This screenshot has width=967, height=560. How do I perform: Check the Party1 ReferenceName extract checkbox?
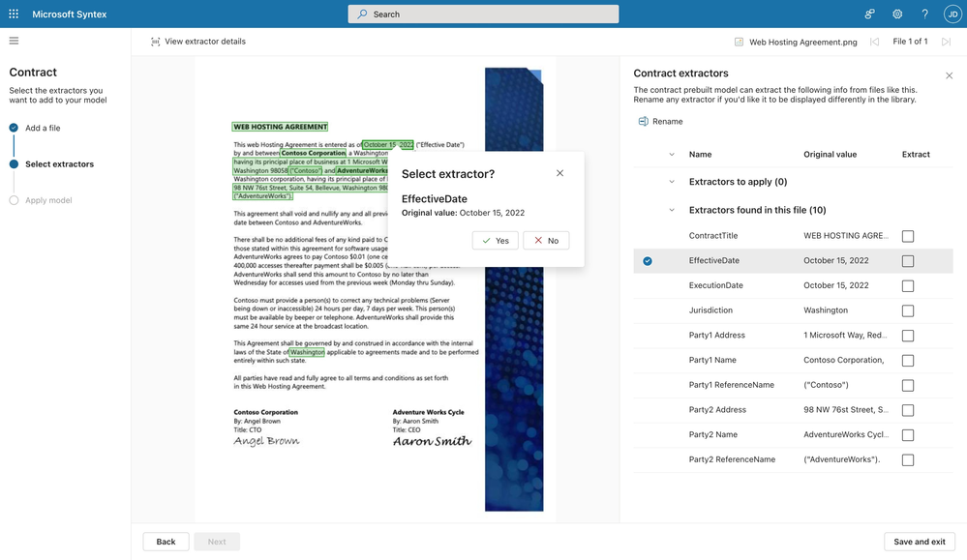pyautogui.click(x=908, y=385)
